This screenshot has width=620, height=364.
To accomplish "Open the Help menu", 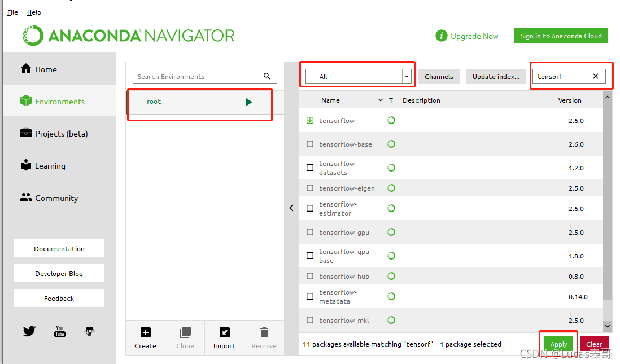I will click(x=34, y=12).
